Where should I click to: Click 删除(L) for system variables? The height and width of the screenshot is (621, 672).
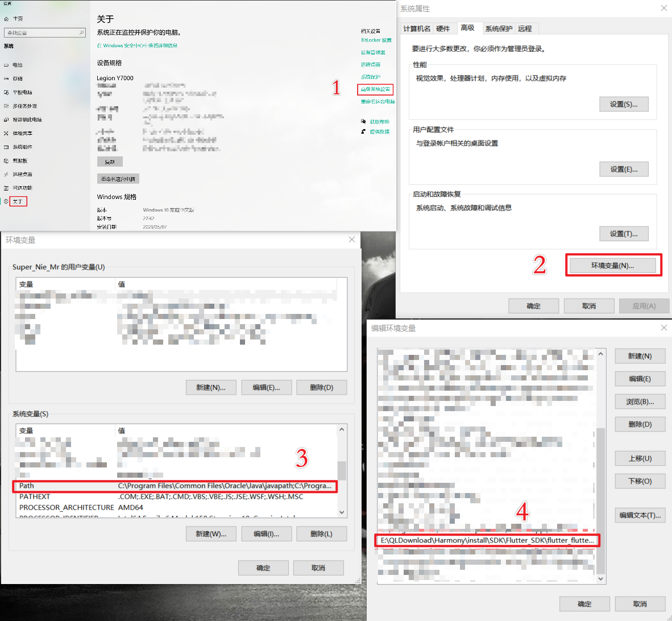tap(321, 534)
